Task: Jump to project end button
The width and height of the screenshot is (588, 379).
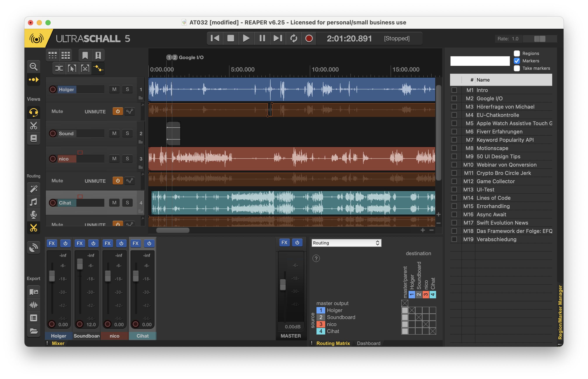Action: 278,38
